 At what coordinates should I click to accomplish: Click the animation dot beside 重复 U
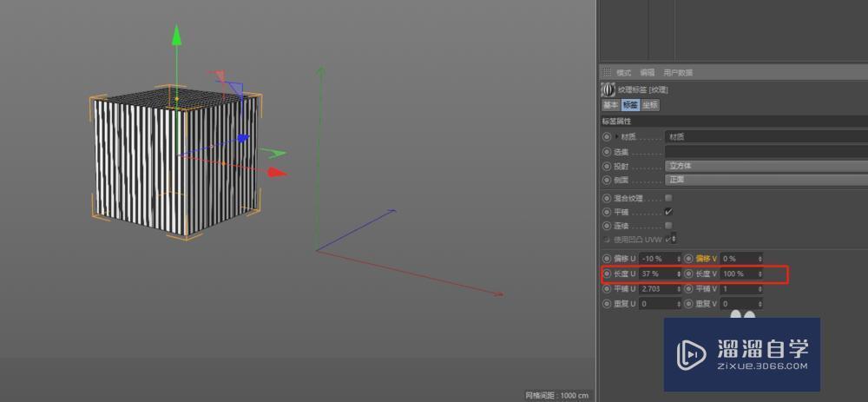click(607, 303)
